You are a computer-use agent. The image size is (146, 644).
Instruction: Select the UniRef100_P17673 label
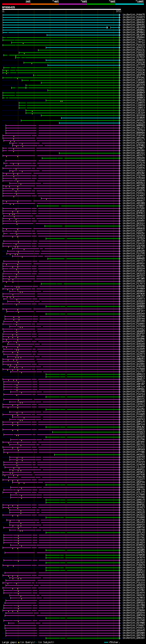pos(133,284)
